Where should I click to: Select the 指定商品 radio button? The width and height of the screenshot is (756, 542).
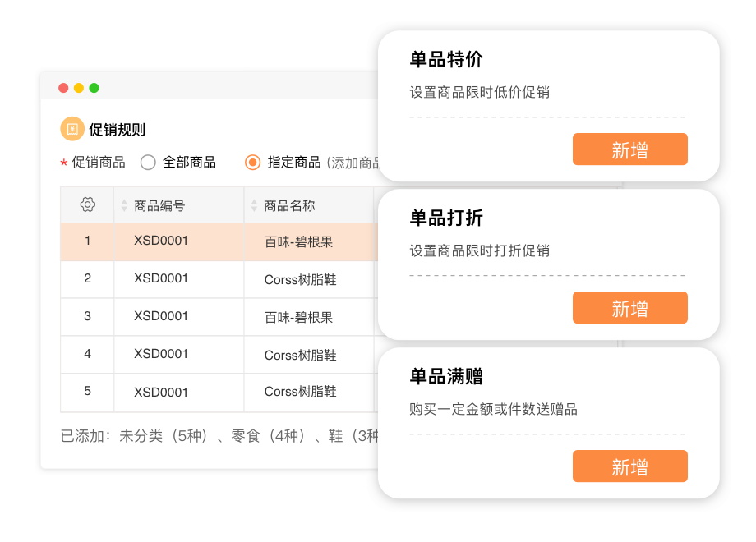253,163
